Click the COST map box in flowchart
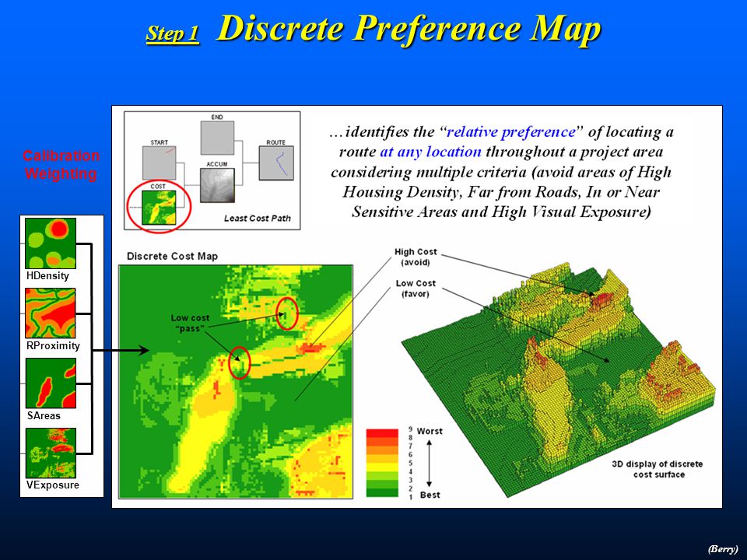Screen dimensions: 747x560 coord(159,208)
